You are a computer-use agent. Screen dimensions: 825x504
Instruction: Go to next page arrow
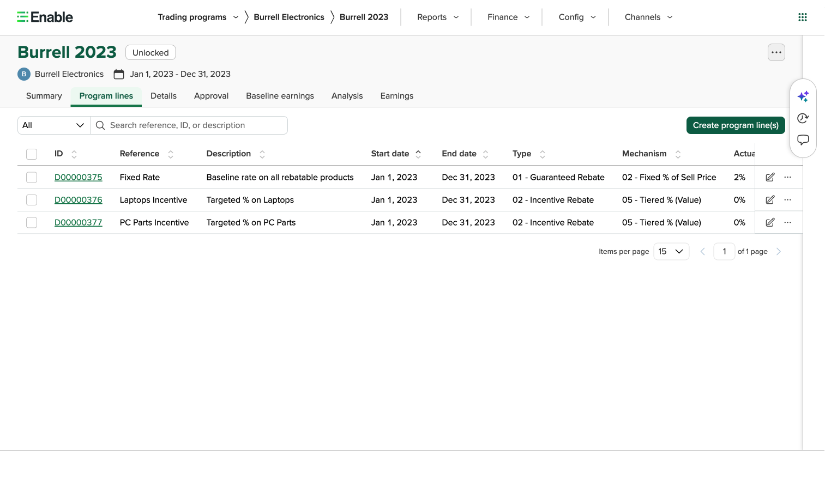click(779, 252)
